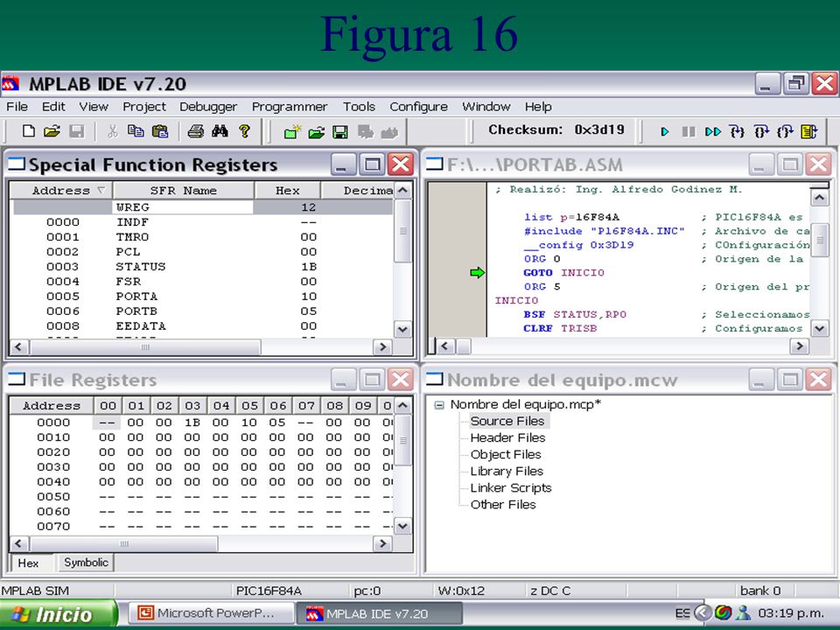The width and height of the screenshot is (840, 630).
Task: Select the STATUS register row
Action: click(x=202, y=266)
